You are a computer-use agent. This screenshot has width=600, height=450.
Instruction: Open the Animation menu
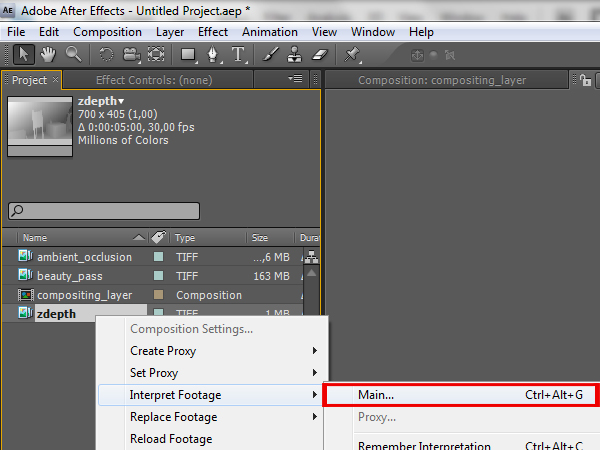269,32
